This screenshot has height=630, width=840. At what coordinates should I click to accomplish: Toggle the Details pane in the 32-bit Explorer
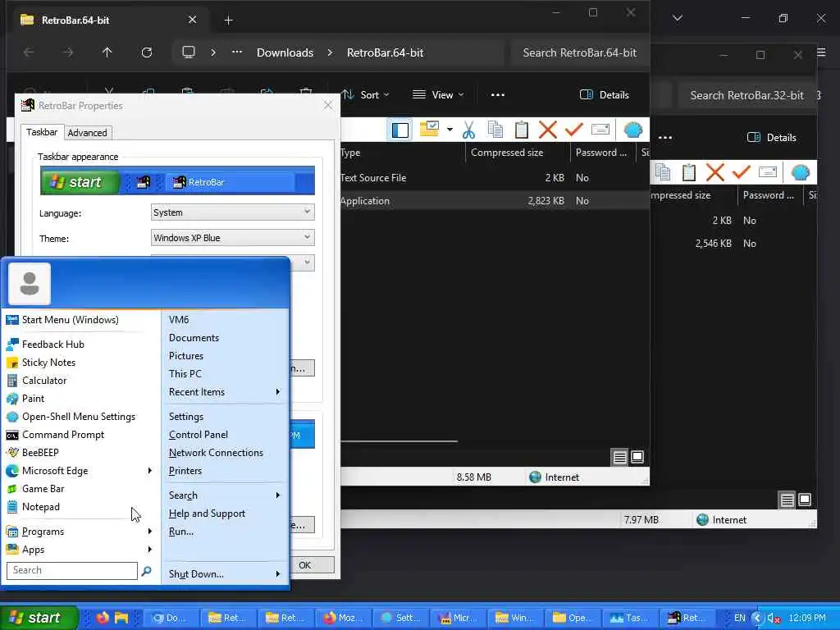tap(771, 138)
